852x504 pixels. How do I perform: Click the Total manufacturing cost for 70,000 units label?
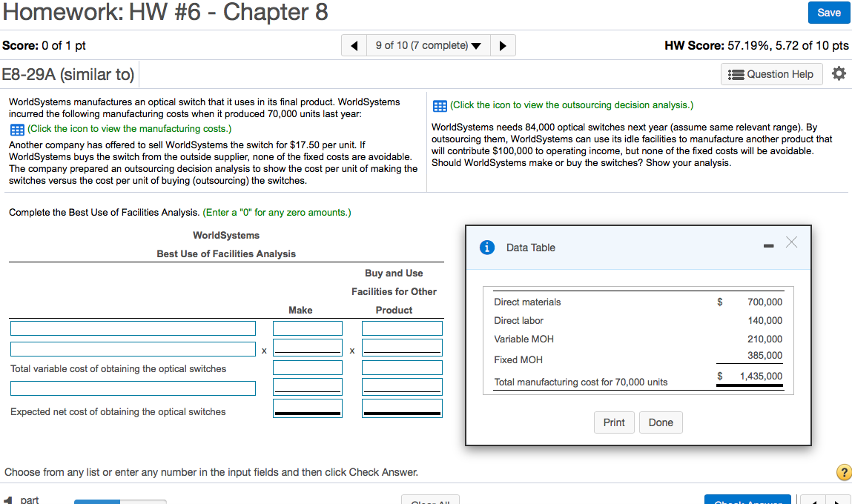click(581, 382)
